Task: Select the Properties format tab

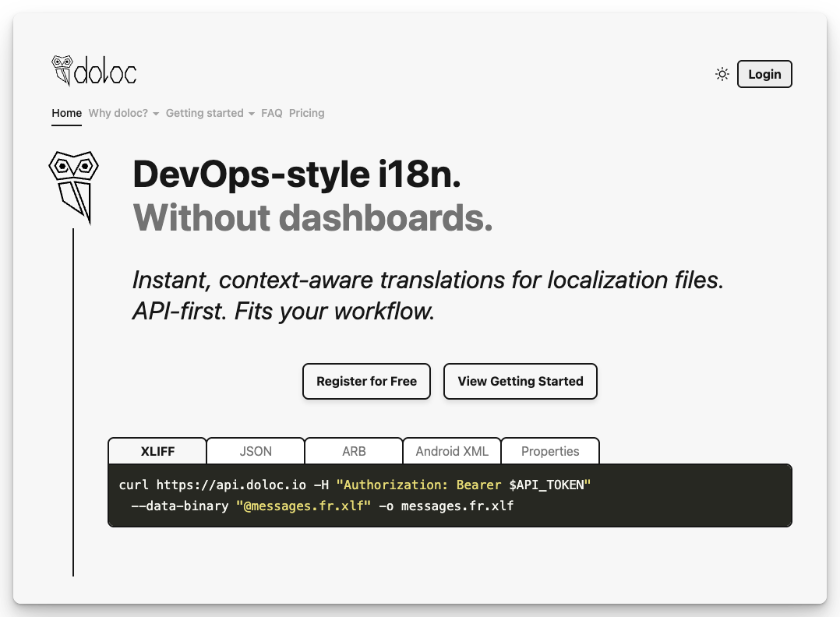Action: pyautogui.click(x=550, y=451)
